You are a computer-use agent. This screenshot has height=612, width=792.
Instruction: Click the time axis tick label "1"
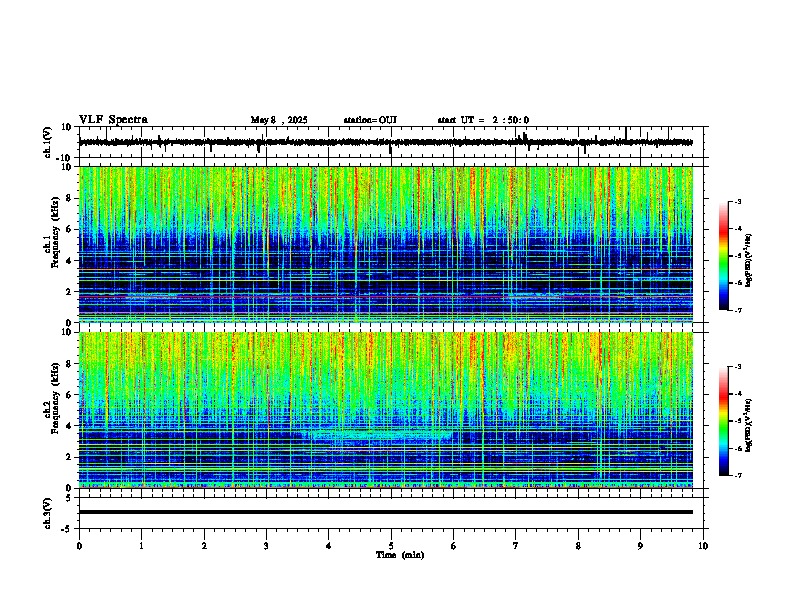[x=141, y=546]
